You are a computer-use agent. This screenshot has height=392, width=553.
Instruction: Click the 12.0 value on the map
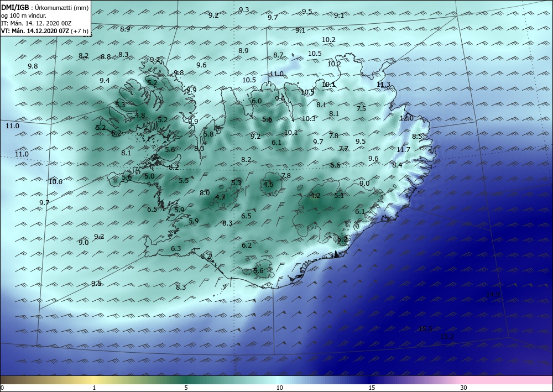(406, 118)
